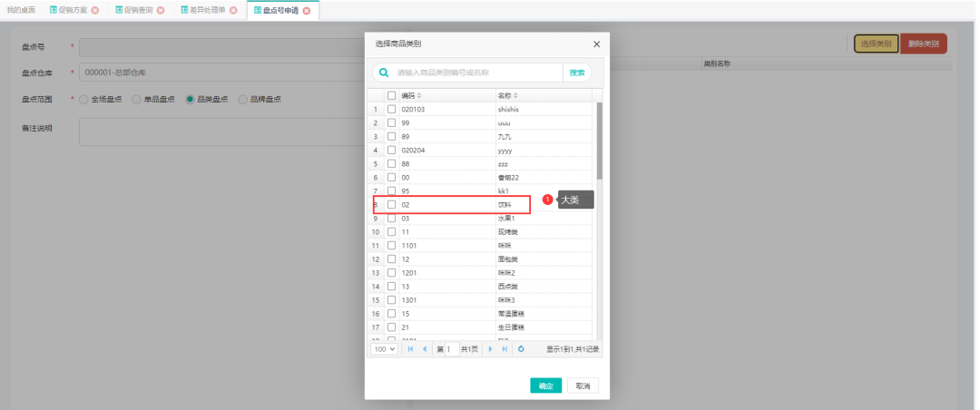Go to previous page of category list
This screenshot has width=980, height=410.
[x=424, y=348]
